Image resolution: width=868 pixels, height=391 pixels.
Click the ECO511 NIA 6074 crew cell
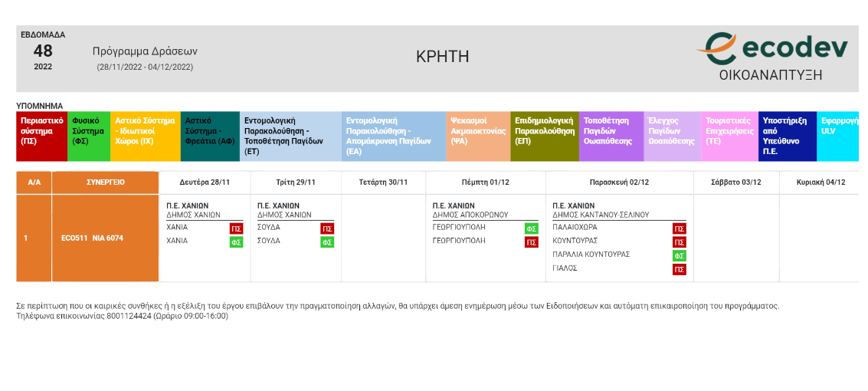tap(92, 238)
